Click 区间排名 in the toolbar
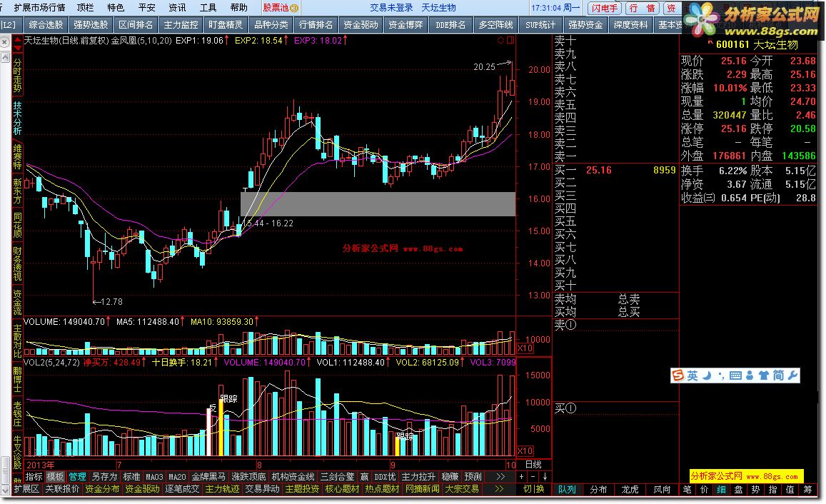The image size is (826, 504). coord(136,25)
